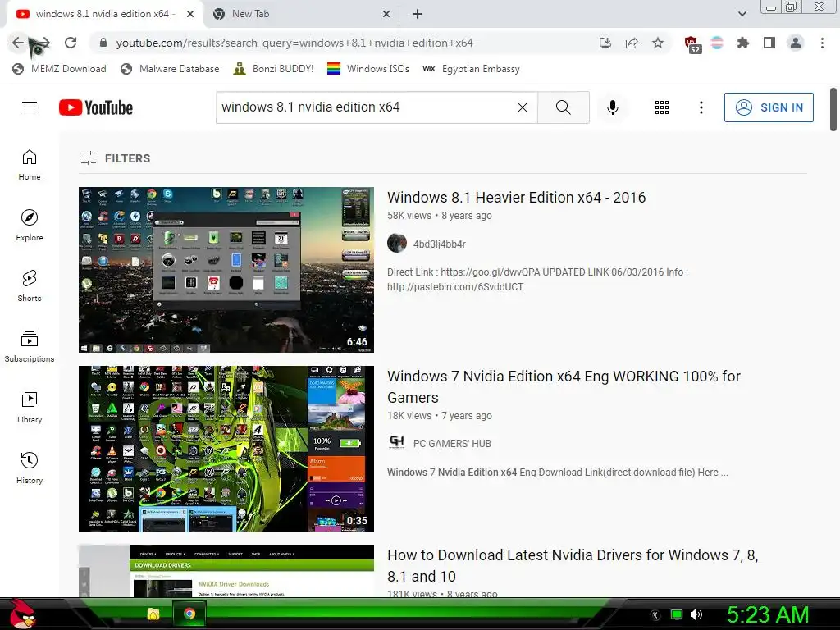Open the Extensions puzzle piece menu
Screen dimensions: 840x630
743,43
